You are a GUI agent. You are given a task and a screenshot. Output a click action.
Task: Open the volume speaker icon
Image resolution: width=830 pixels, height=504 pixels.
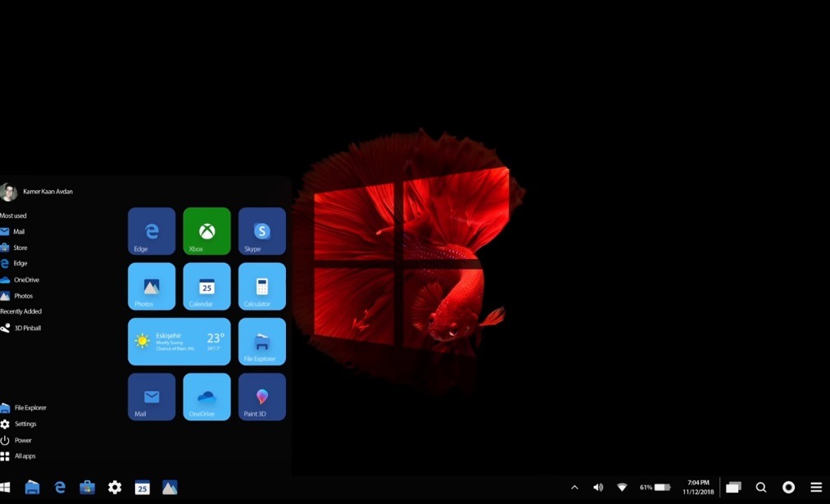pyautogui.click(x=598, y=488)
